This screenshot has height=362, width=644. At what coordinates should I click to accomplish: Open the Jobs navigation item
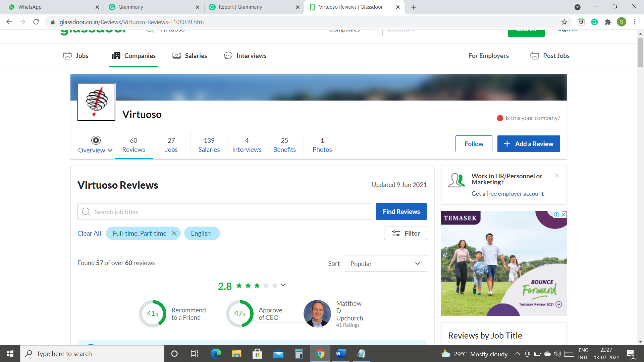click(76, 56)
